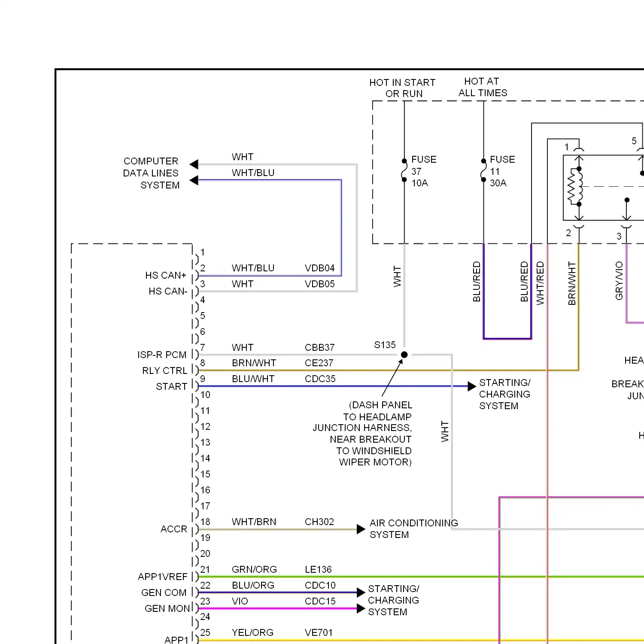The width and height of the screenshot is (644, 644).
Task: Select the GEN COM pin label
Action: coord(164,592)
